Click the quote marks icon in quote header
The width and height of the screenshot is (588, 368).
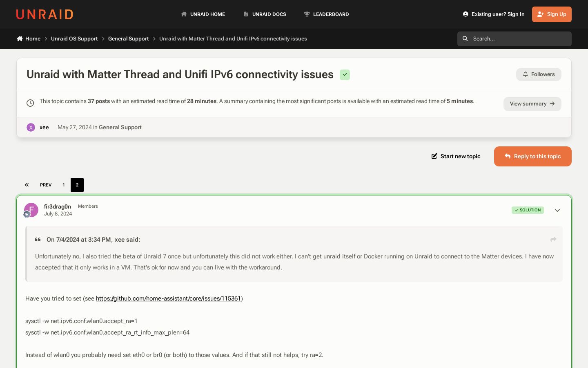(x=38, y=240)
